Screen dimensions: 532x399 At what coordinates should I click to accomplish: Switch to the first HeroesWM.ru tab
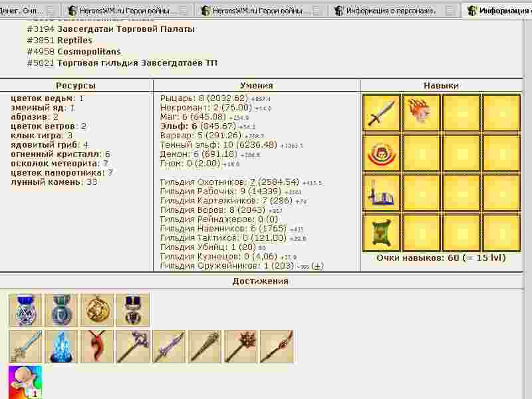[126, 11]
